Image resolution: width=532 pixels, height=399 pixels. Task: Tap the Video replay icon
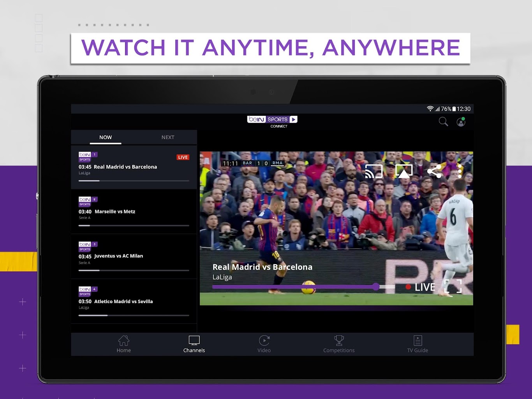tap(264, 340)
